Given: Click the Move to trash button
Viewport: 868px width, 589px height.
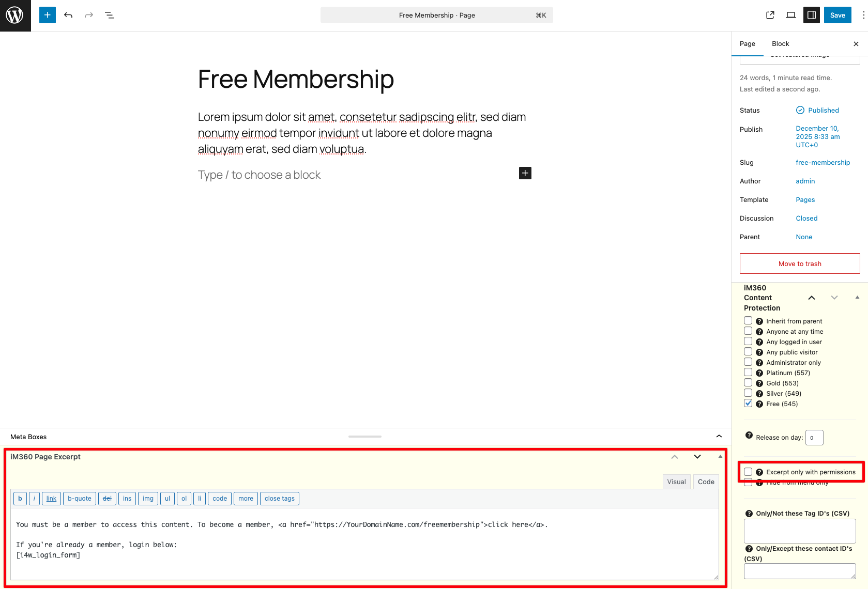Looking at the screenshot, I should 799,263.
